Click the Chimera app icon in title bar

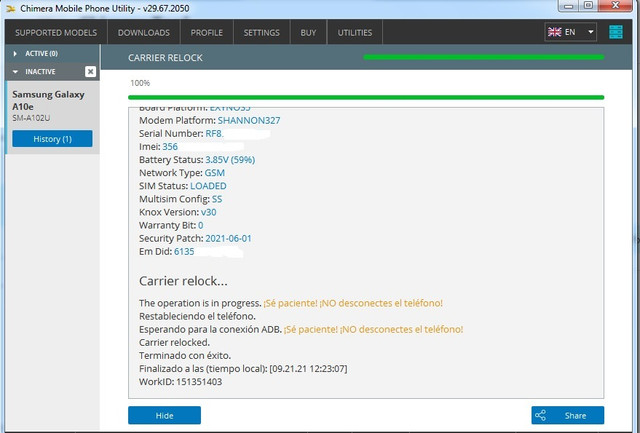(10, 8)
